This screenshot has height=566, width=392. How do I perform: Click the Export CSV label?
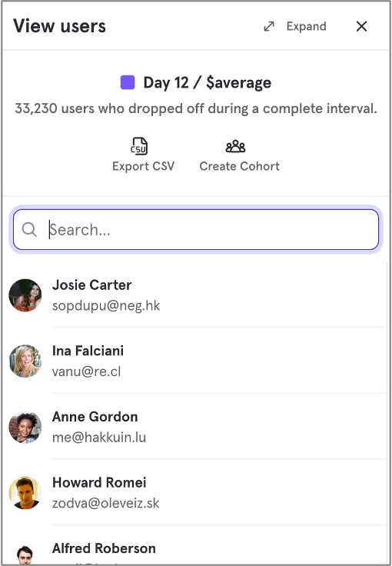[x=143, y=166]
